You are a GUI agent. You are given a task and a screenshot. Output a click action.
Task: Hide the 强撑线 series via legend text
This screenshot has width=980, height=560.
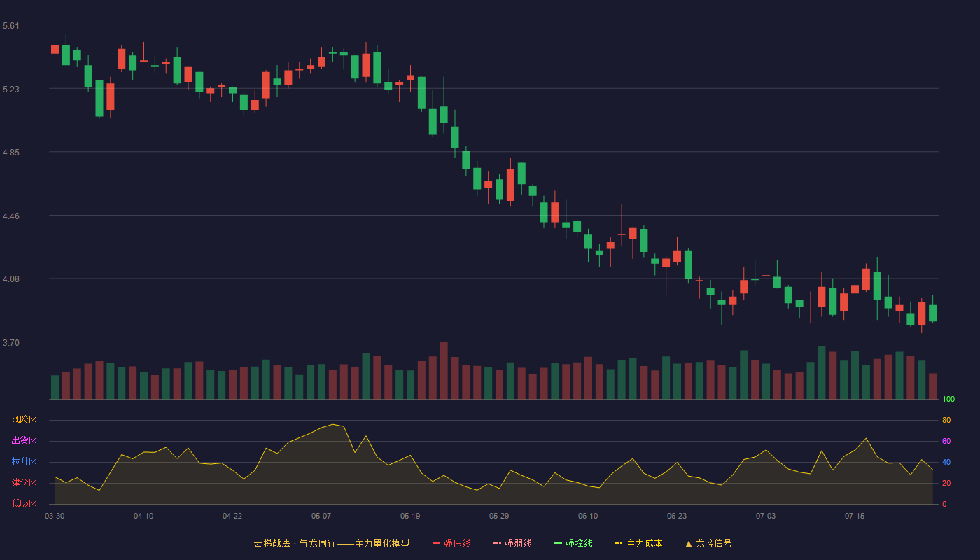coord(579,543)
